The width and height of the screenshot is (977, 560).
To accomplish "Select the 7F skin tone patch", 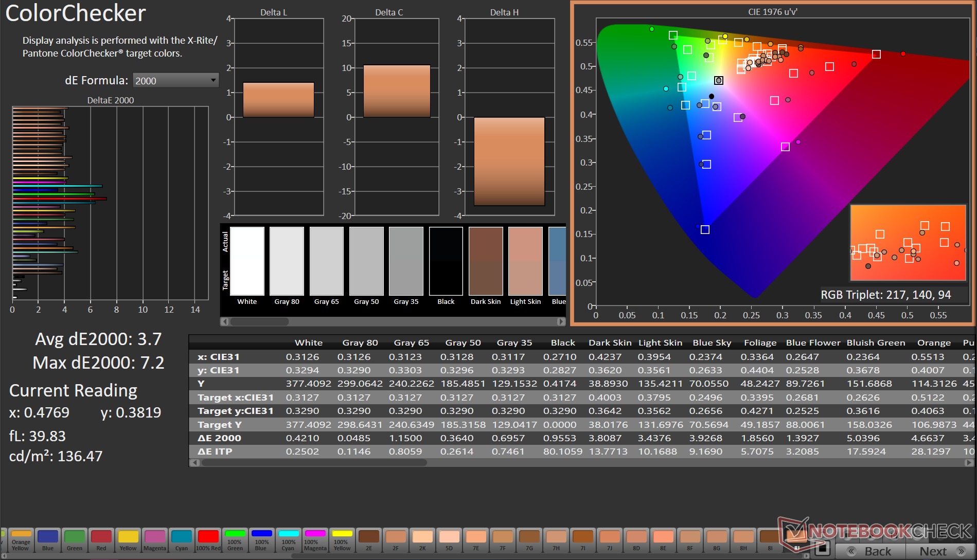I will click(503, 540).
